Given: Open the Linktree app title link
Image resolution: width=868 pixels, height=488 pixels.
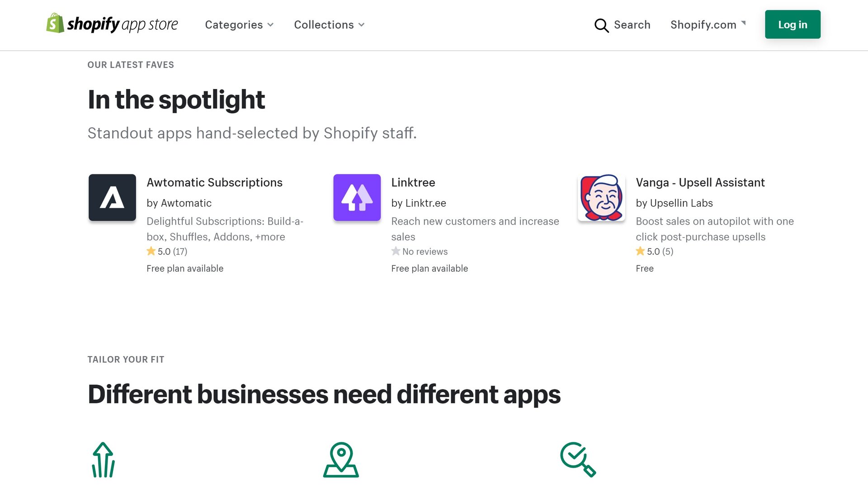Looking at the screenshot, I should click(x=413, y=183).
